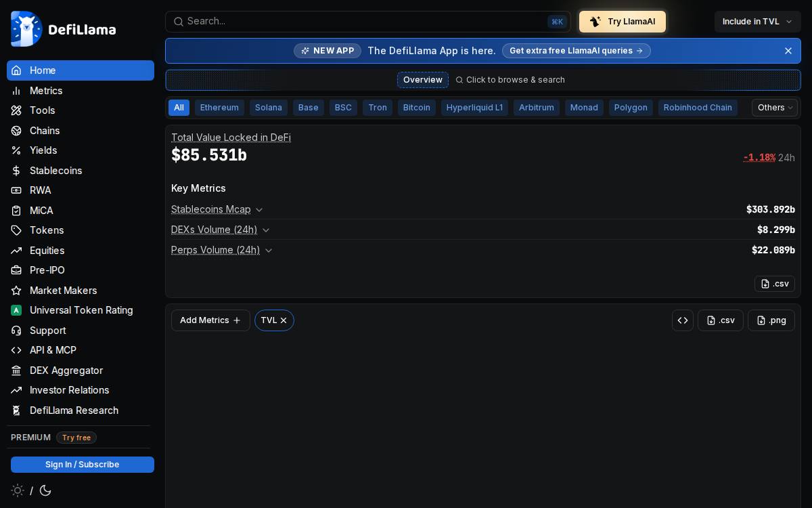Open the Others chains dropdown
Image resolution: width=812 pixels, height=508 pixels.
(775, 108)
